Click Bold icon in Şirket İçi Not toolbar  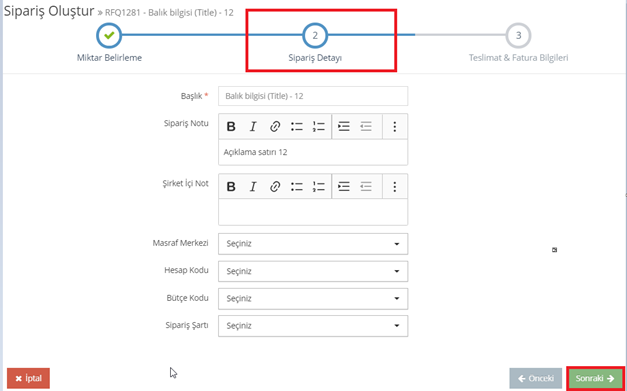click(231, 186)
